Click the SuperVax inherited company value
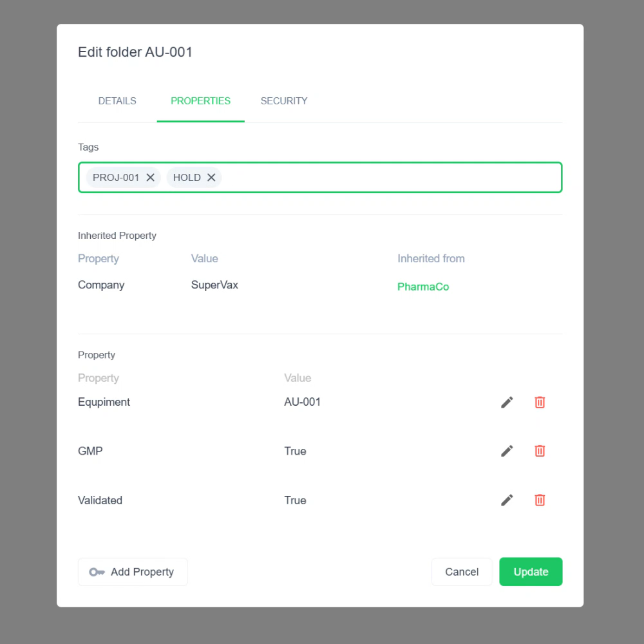This screenshot has width=644, height=644. tap(214, 285)
